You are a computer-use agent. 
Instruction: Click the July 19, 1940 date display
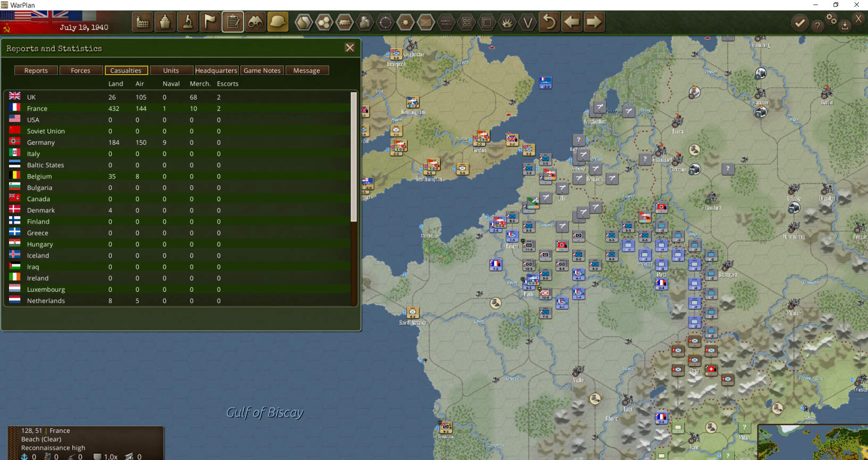84,27
